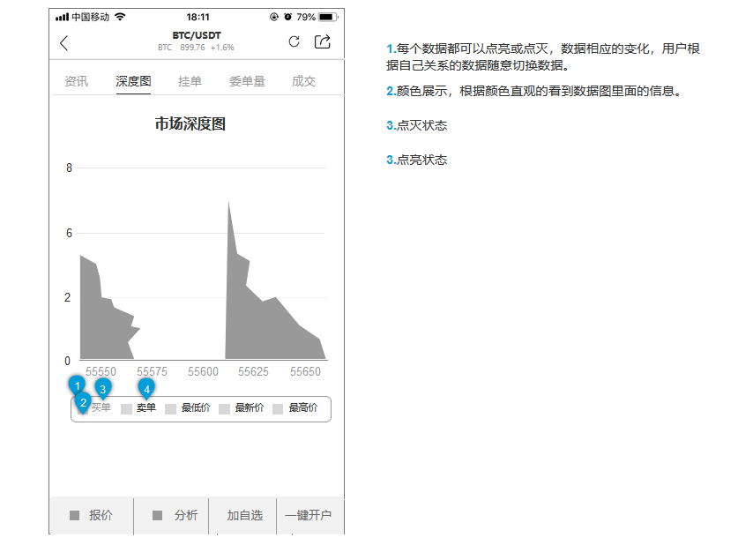Click the 市场深度图 chart title
The image size is (738, 560).
click(x=190, y=123)
